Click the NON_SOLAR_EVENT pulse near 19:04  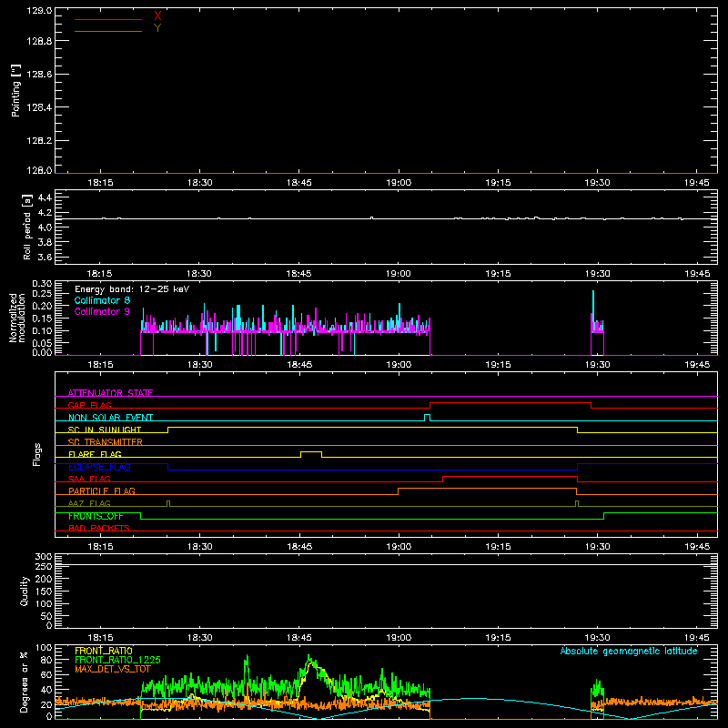click(x=427, y=415)
